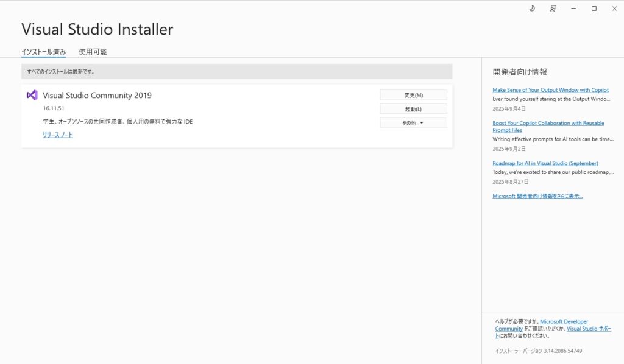Click the Visual Studio Community 2019 logo icon
Screen dimensions: 624x364
click(x=32, y=95)
